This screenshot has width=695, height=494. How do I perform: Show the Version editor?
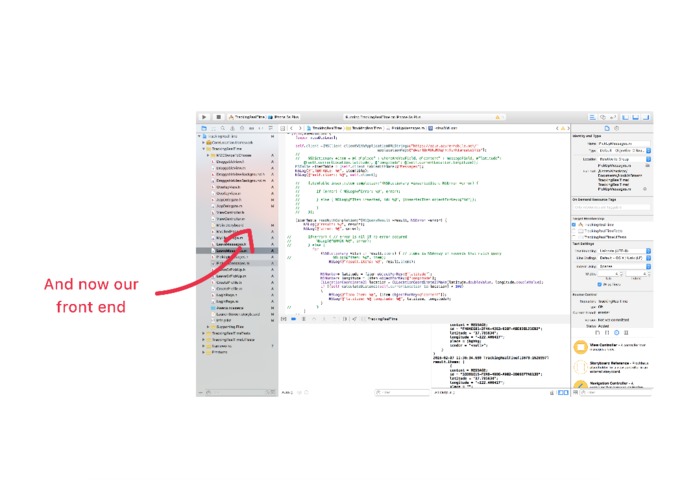[613, 117]
